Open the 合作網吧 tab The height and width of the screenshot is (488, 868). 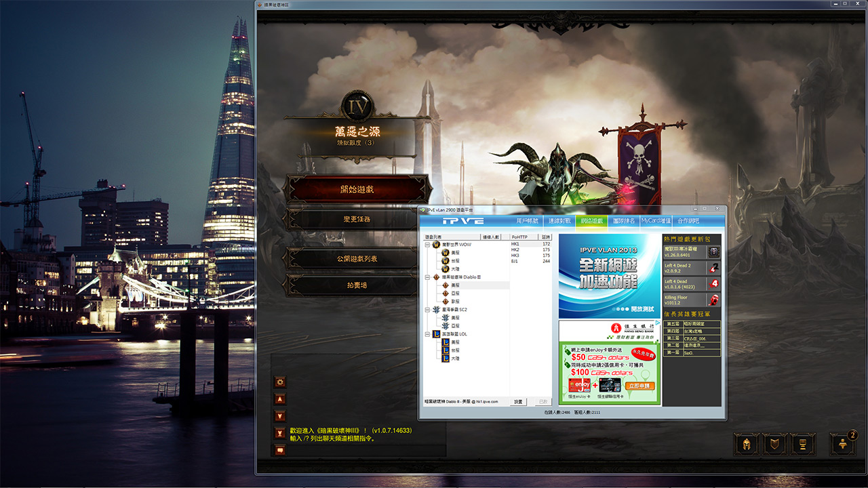pyautogui.click(x=688, y=221)
